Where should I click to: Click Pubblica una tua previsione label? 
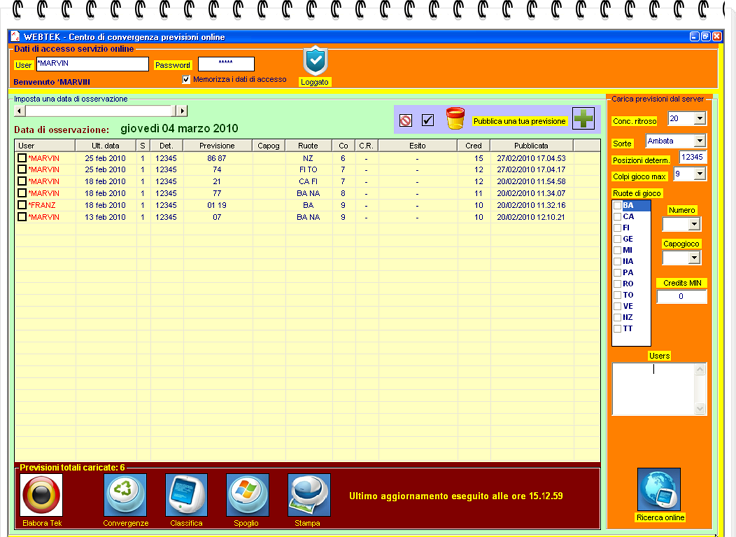point(519,121)
